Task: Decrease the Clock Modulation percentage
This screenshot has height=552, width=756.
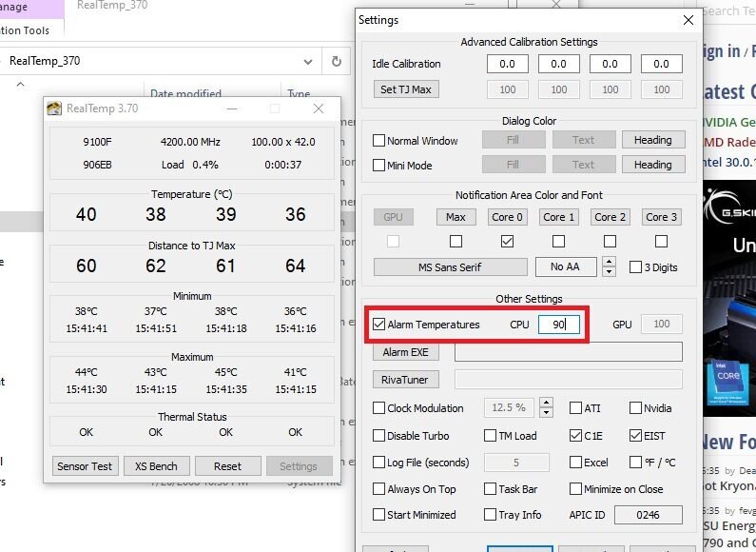Action: coord(546,412)
